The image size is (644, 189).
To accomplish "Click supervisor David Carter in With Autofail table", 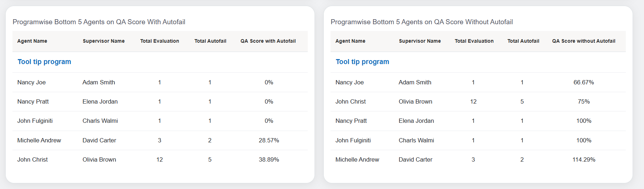I will (x=99, y=141).
